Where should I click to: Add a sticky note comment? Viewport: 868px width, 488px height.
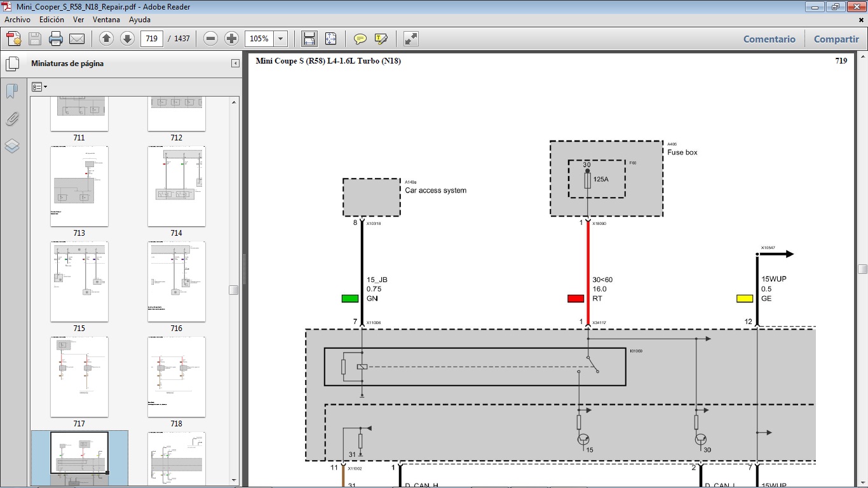[x=360, y=39]
